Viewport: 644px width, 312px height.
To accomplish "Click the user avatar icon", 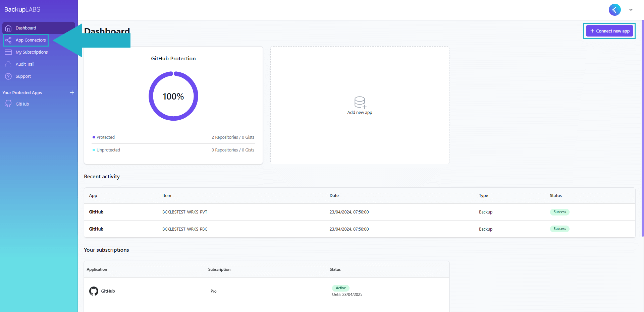I will click(x=614, y=10).
